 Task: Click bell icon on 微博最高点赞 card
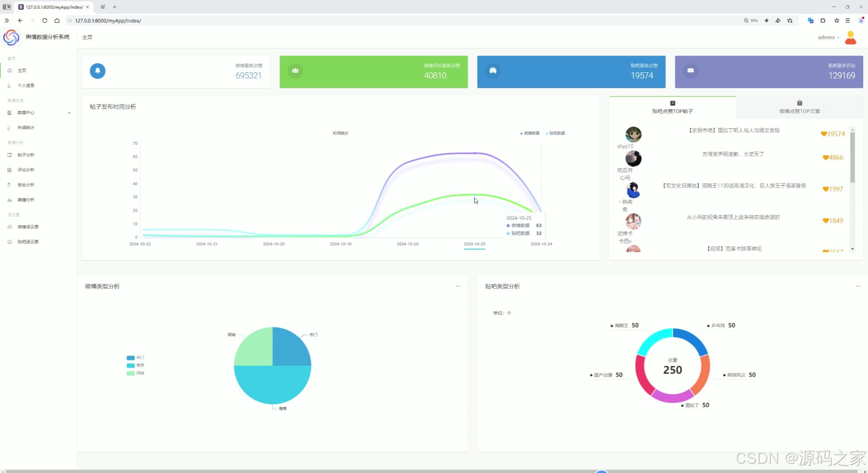coord(97,71)
